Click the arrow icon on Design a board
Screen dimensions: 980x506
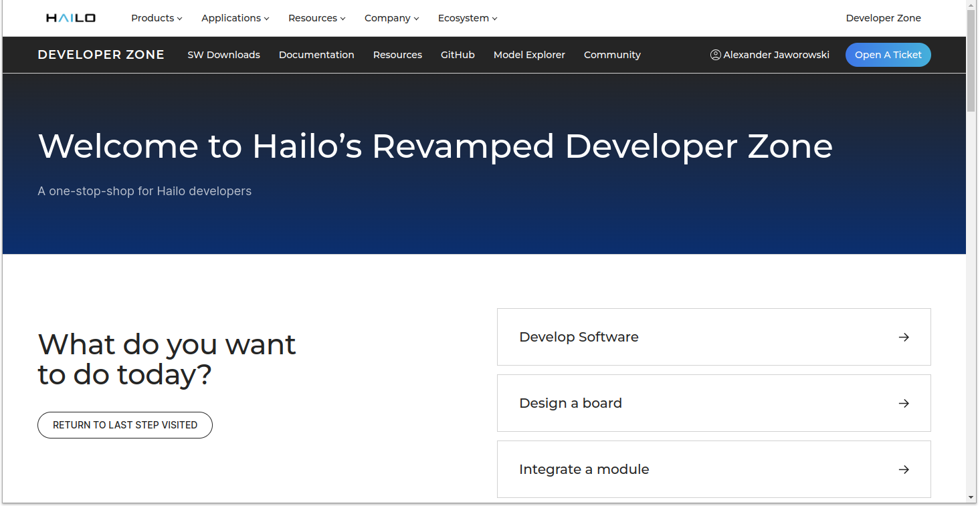click(904, 403)
